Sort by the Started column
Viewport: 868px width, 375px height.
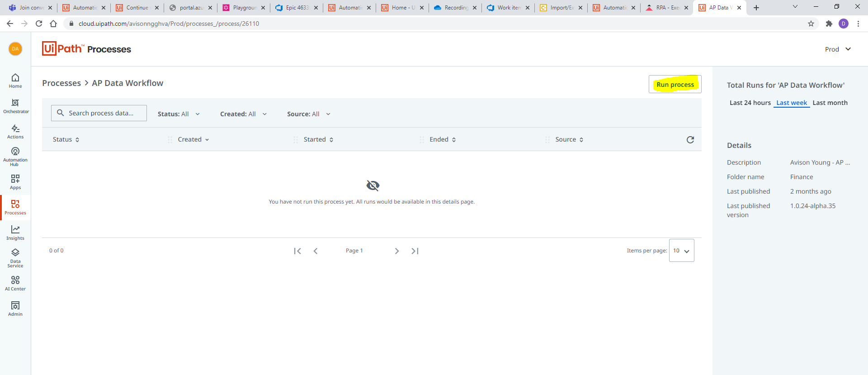pos(319,140)
